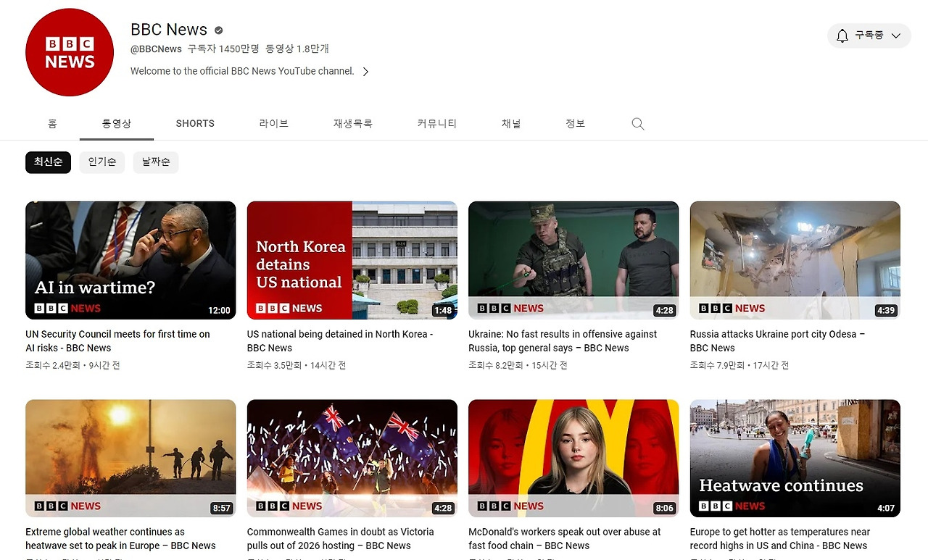Click the '조회수 8.2만회 • 15시간 전' metadata
The image size is (928, 560).
click(518, 365)
